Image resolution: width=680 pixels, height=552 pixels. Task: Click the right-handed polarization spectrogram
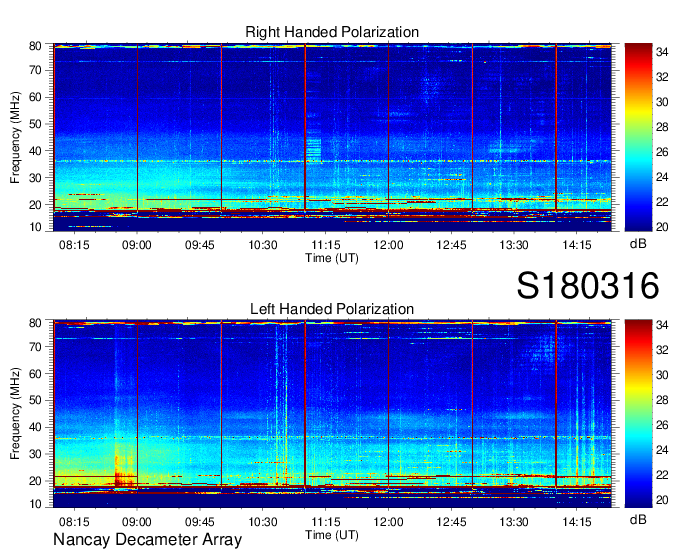point(332,137)
